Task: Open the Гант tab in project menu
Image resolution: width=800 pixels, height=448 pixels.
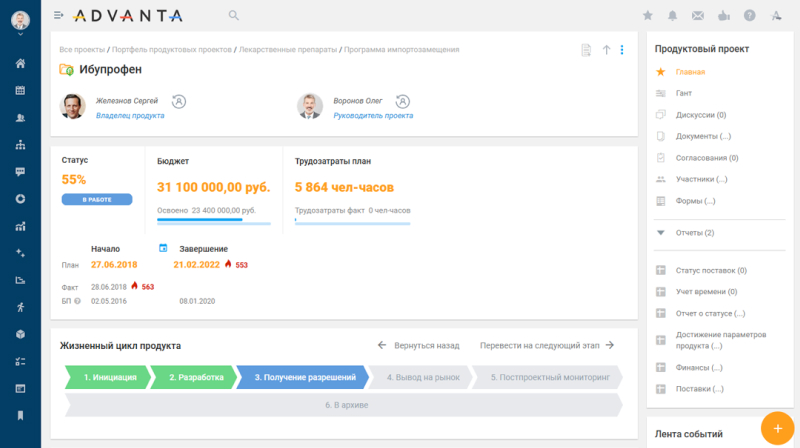Action: [x=683, y=93]
